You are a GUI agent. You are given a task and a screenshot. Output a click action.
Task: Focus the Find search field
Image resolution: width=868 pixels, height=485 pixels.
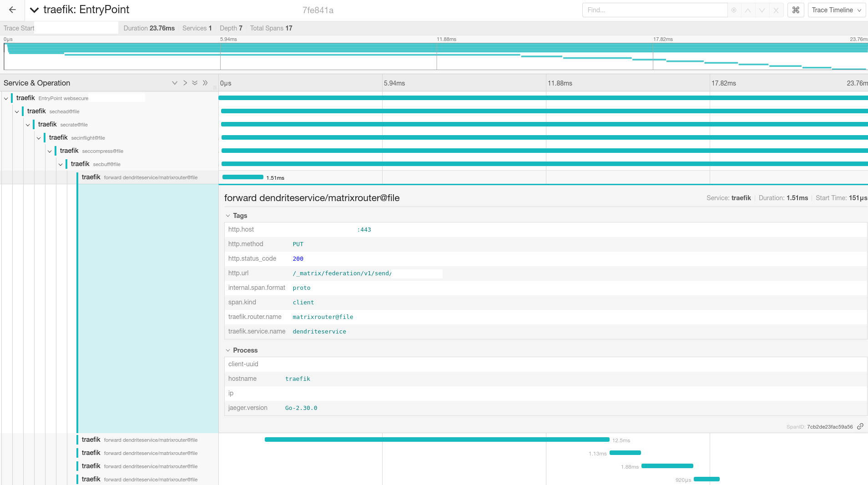pyautogui.click(x=655, y=10)
